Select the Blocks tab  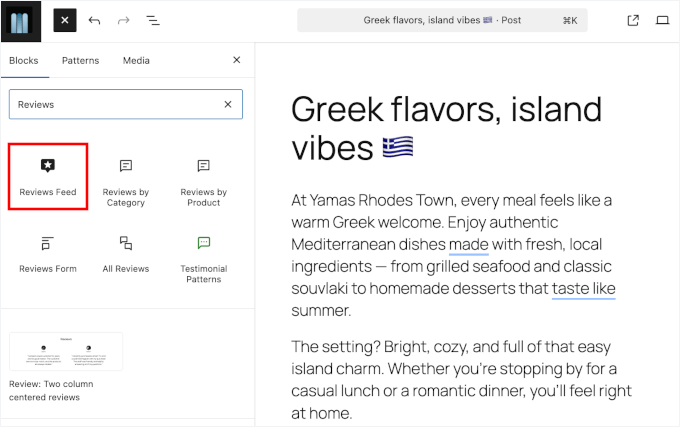click(23, 60)
